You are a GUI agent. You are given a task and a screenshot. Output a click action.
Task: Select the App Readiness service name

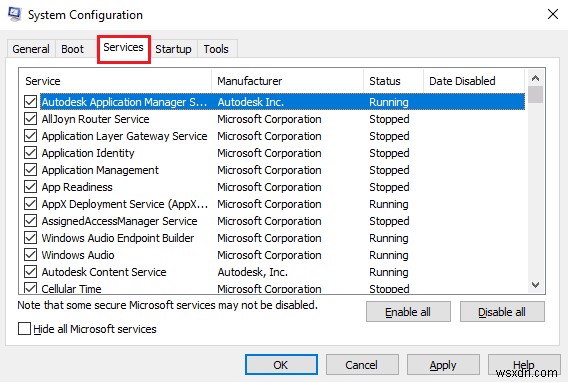pos(77,187)
